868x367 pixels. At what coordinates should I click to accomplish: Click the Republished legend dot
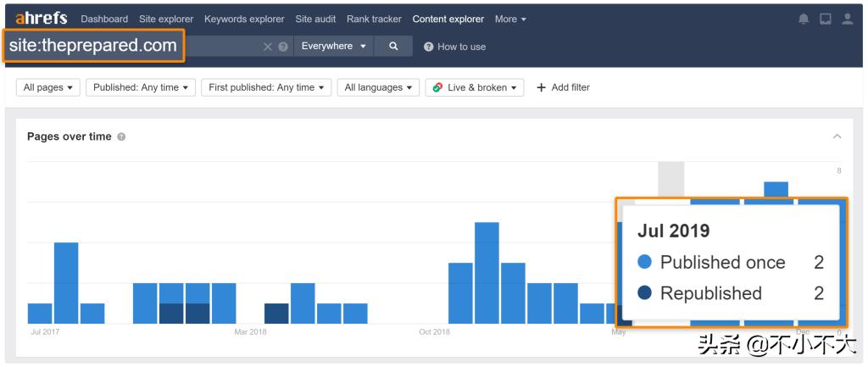644,292
